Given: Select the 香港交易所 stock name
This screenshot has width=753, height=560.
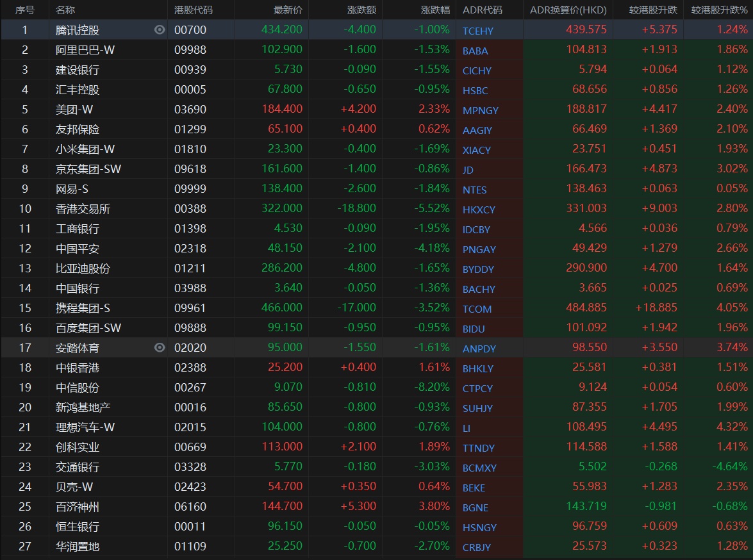Looking at the screenshot, I should (x=83, y=209).
